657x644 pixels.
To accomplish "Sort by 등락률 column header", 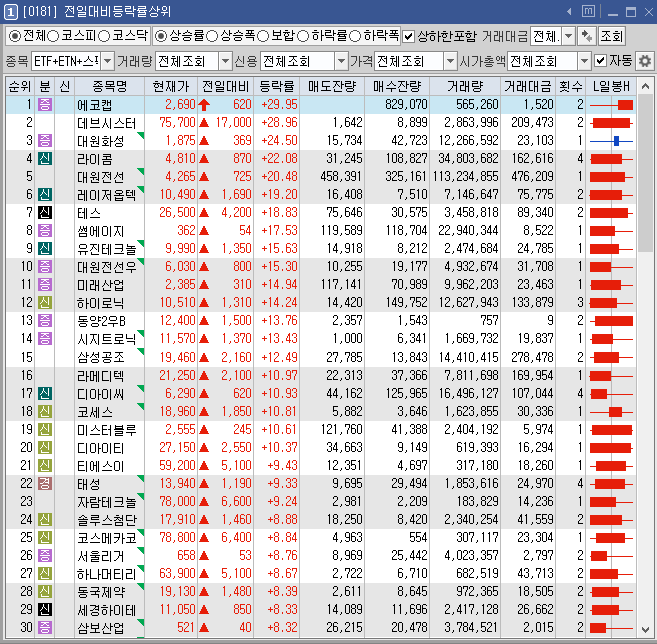I will 277,86.
